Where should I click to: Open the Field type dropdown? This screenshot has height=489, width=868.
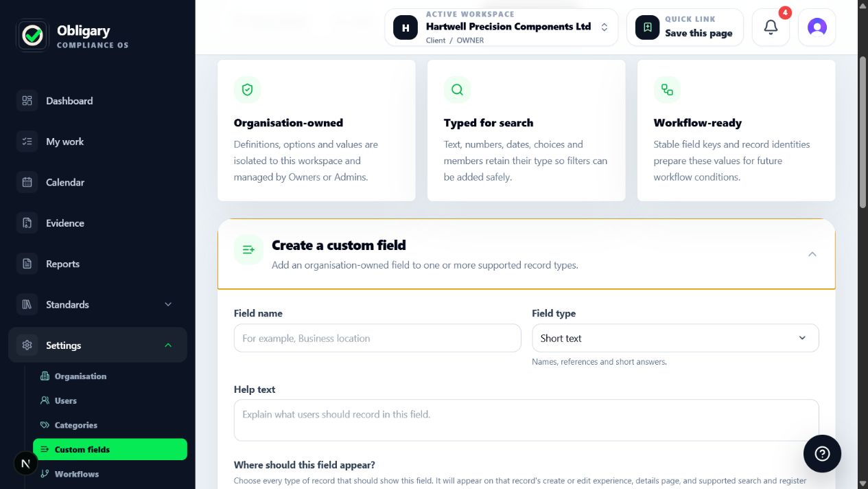[675, 338]
